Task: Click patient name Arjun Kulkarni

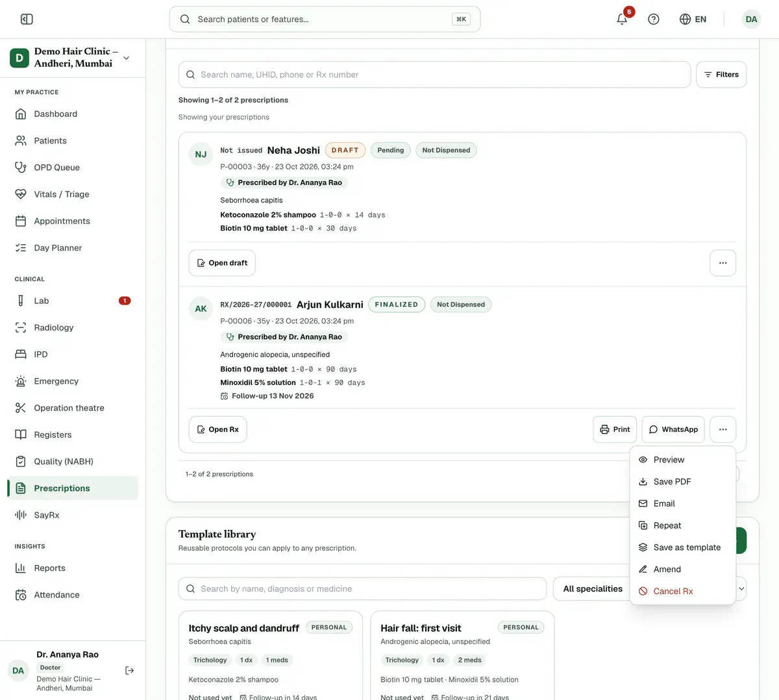Action: (x=330, y=305)
